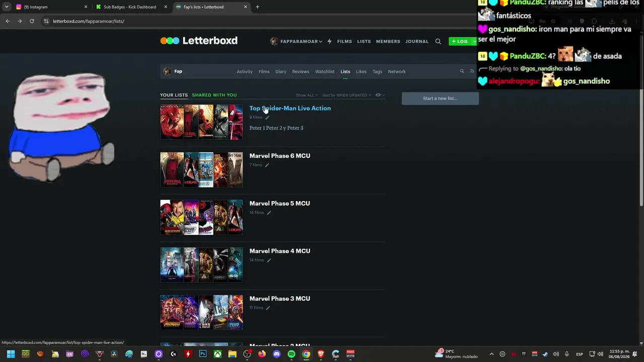Search within Fap's profile
The height and width of the screenshot is (362, 644).
(462, 71)
